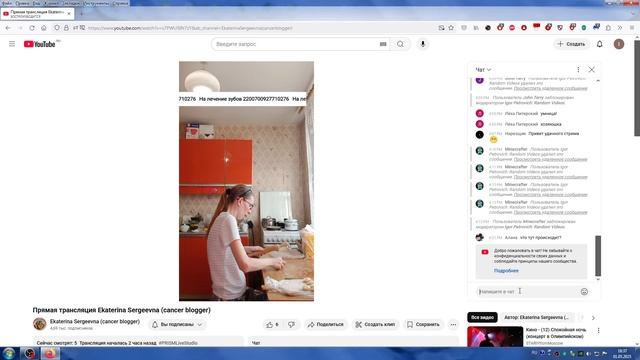Click the Подробнее link in chat notice
Image resolution: width=640 pixels, height=360 pixels.
pyautogui.click(x=506, y=271)
